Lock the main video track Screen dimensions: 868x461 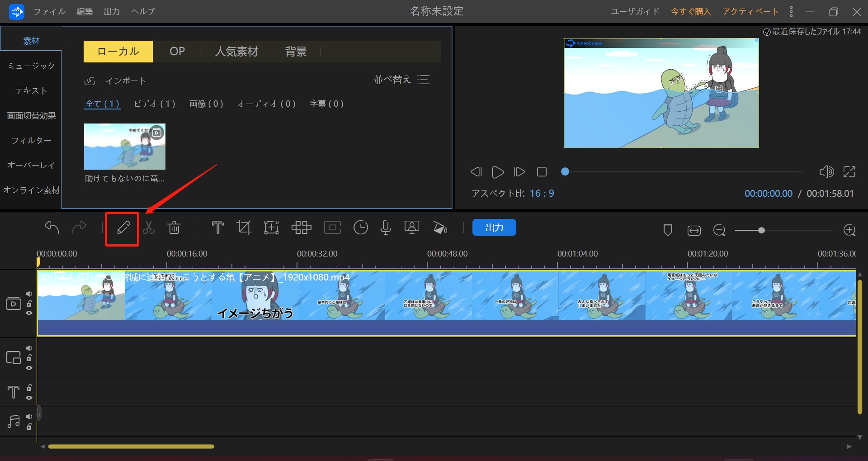point(29,304)
